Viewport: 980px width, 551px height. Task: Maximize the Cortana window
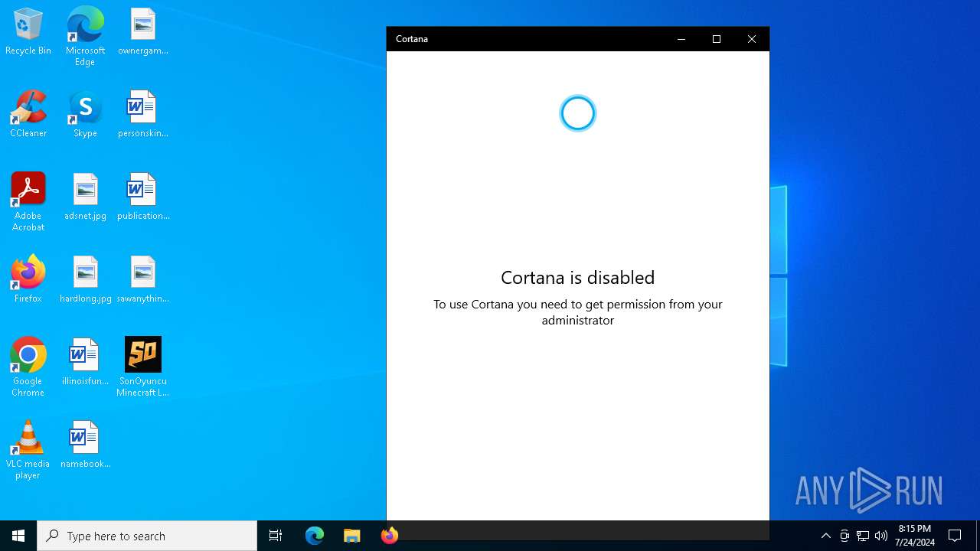[717, 39]
